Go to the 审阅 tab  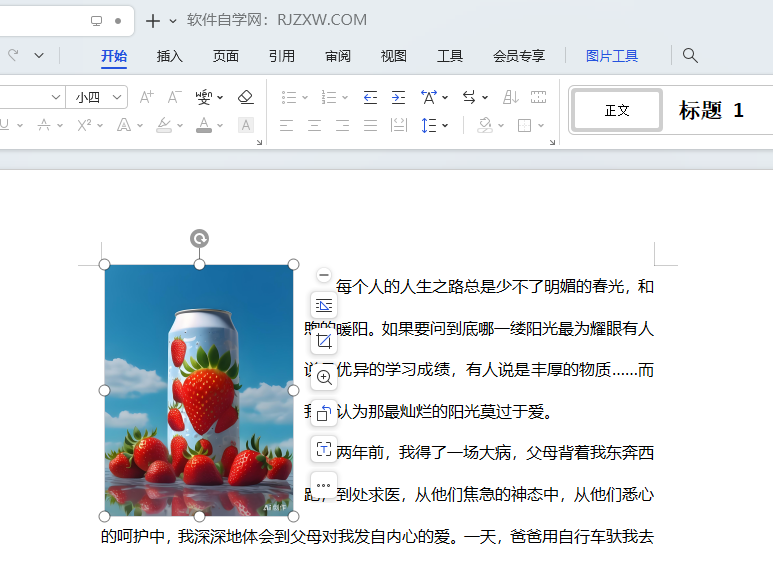click(338, 56)
